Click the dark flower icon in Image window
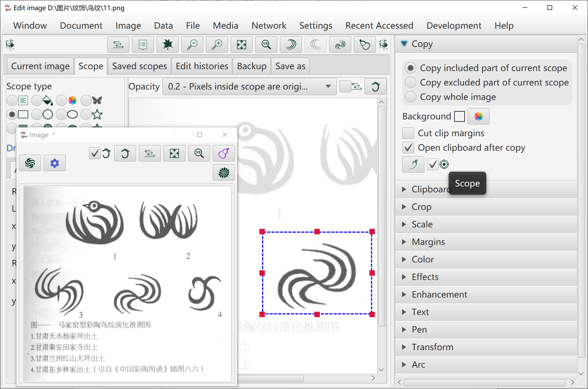Viewport: 588px width, 389px height. pyautogui.click(x=224, y=173)
